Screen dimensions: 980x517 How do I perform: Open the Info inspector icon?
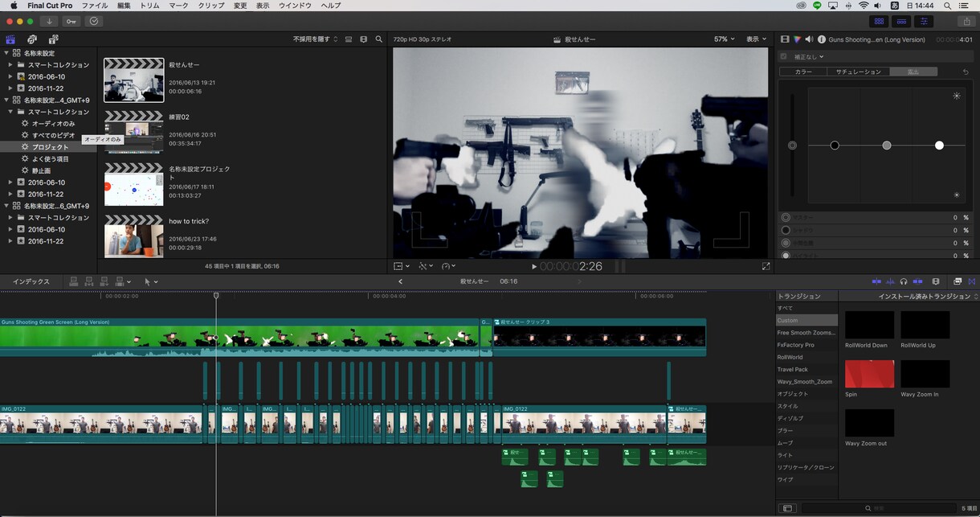[822, 39]
